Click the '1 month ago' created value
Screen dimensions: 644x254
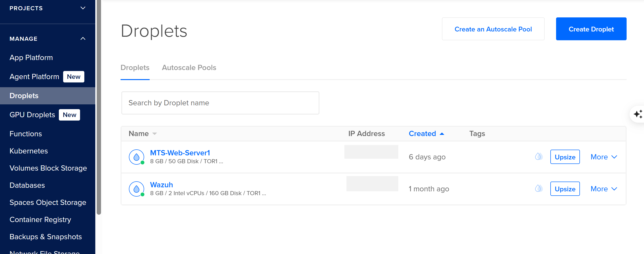point(429,189)
